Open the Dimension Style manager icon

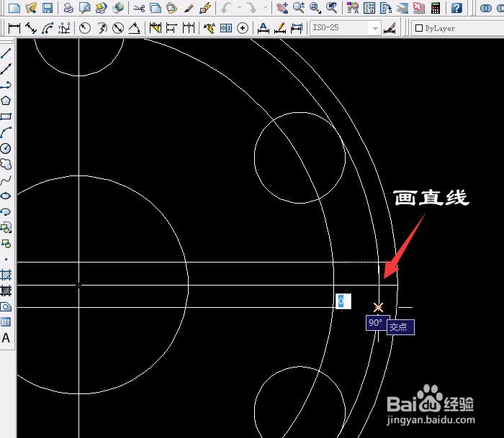(390, 28)
